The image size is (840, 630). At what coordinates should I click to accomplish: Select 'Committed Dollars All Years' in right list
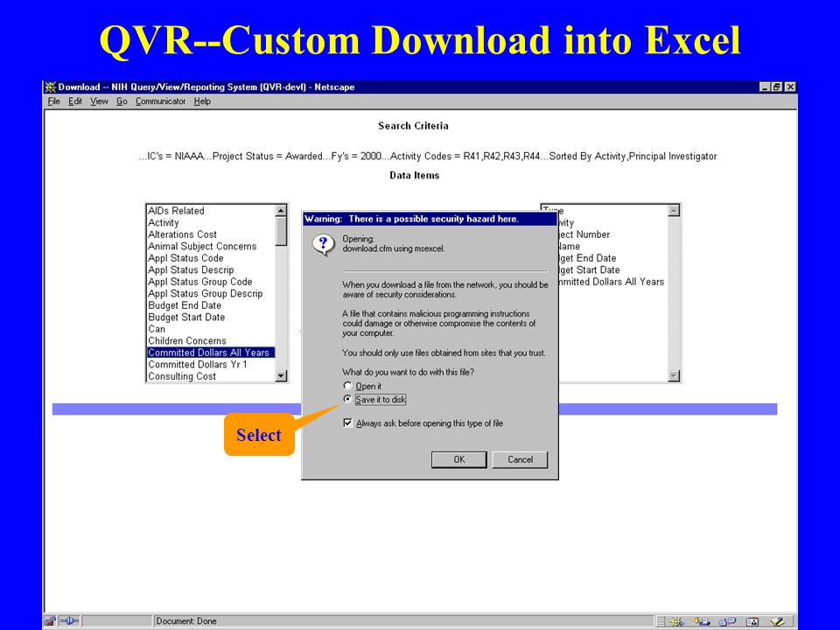pyautogui.click(x=612, y=281)
